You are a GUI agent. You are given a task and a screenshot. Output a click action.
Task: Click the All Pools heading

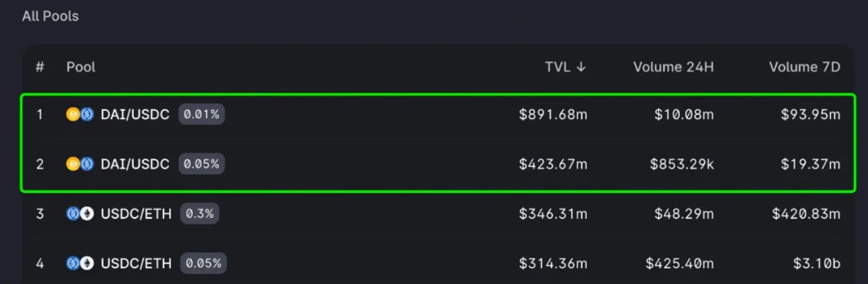[50, 16]
